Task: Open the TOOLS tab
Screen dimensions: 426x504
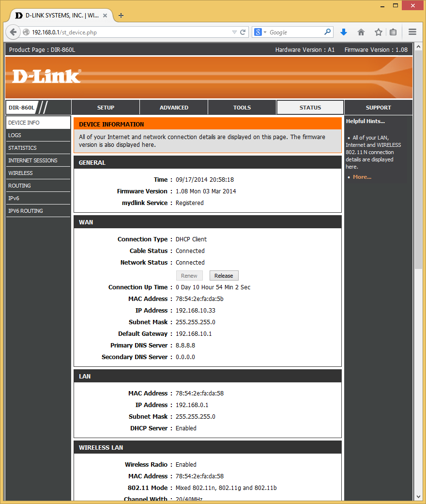Action: 242,108
